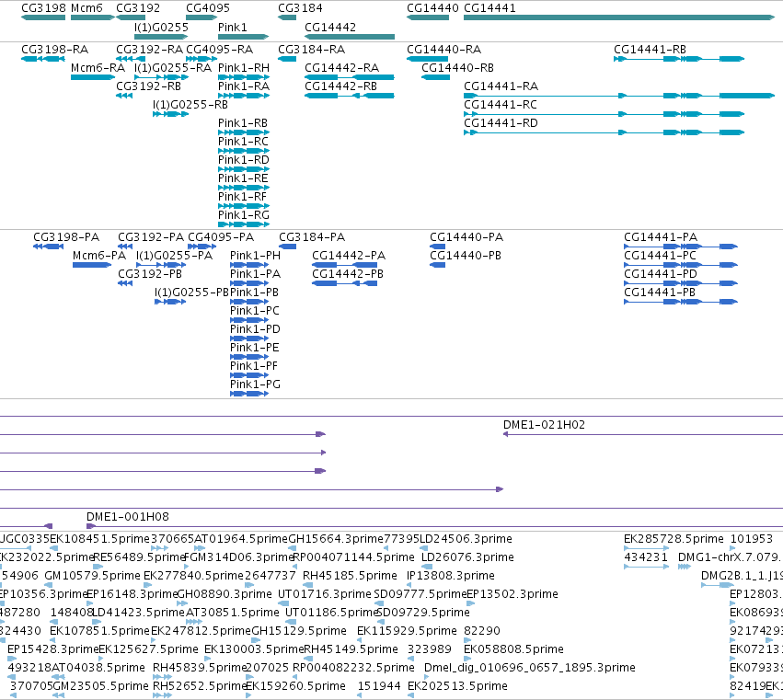783x700 pixels.
Task: Open the Dmel_dig_010696_0657_1895.3prime EST label
Action: point(530,668)
